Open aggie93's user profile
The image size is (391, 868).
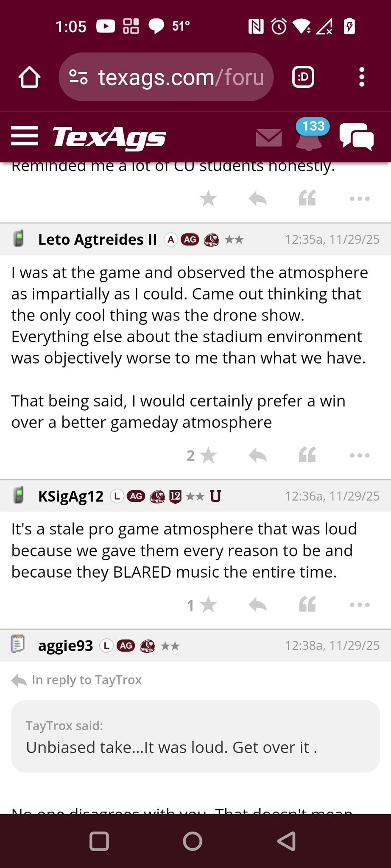[x=65, y=645]
